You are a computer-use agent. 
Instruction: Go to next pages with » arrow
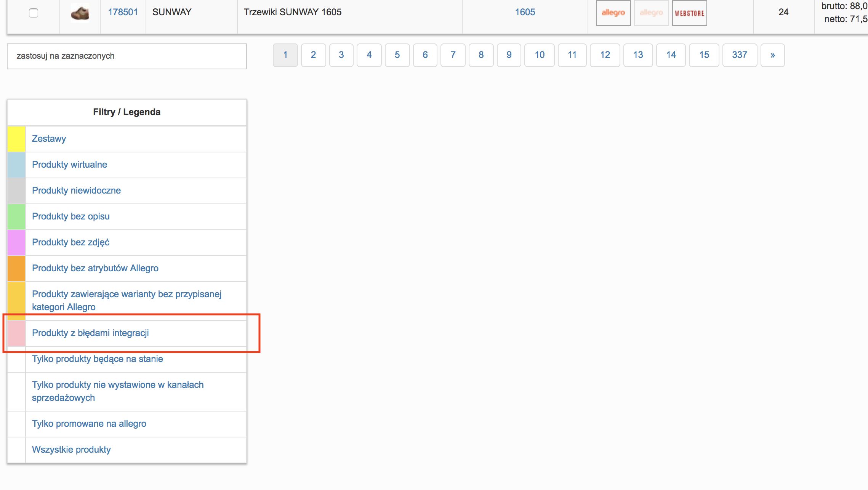tap(772, 55)
